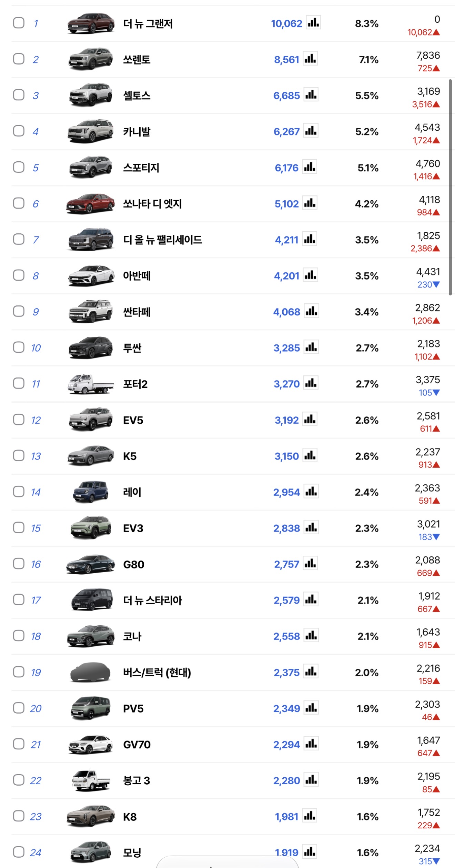Open the 쏘나타 디 엣지 model name link
The height and width of the screenshot is (868, 455).
click(x=152, y=204)
